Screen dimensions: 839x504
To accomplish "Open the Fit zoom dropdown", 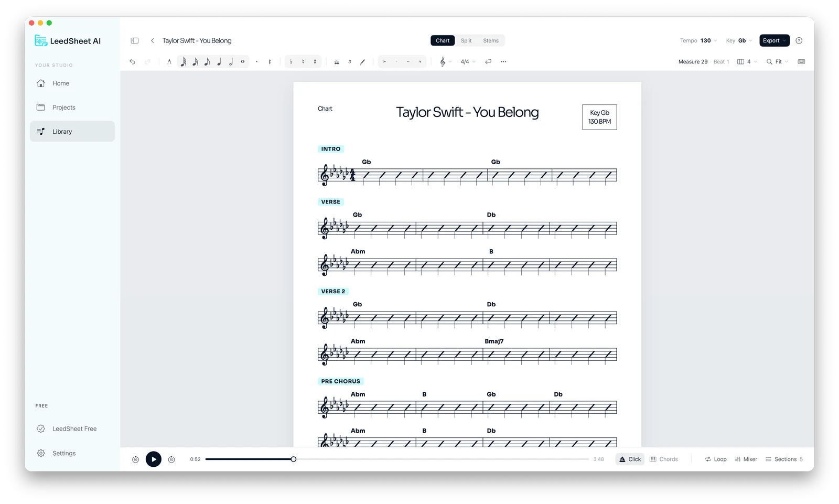I will 778,62.
